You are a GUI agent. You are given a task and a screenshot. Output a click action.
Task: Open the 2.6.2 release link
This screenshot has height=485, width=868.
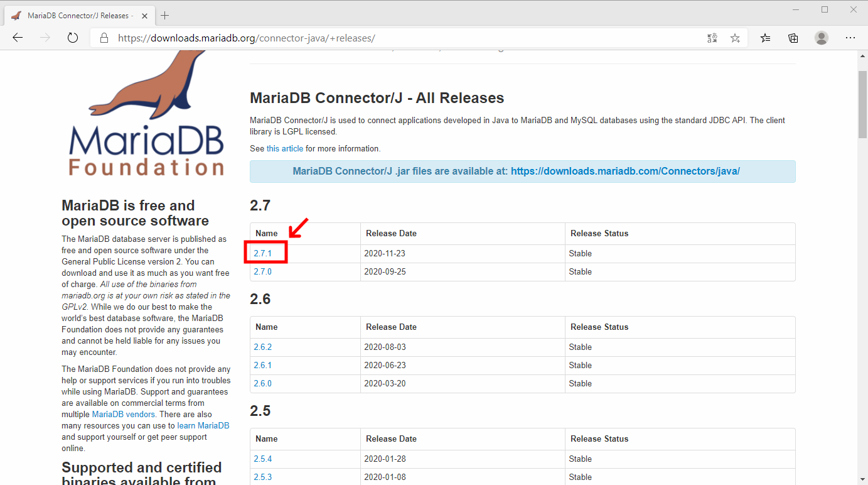(263, 347)
